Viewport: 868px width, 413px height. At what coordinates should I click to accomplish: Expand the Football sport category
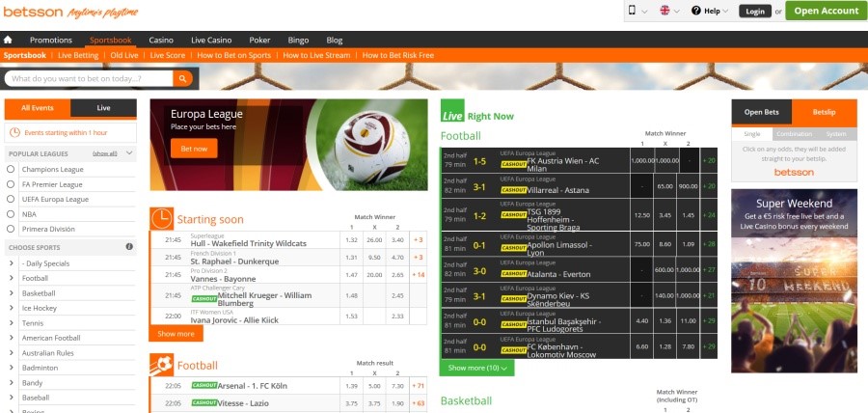coord(11,278)
